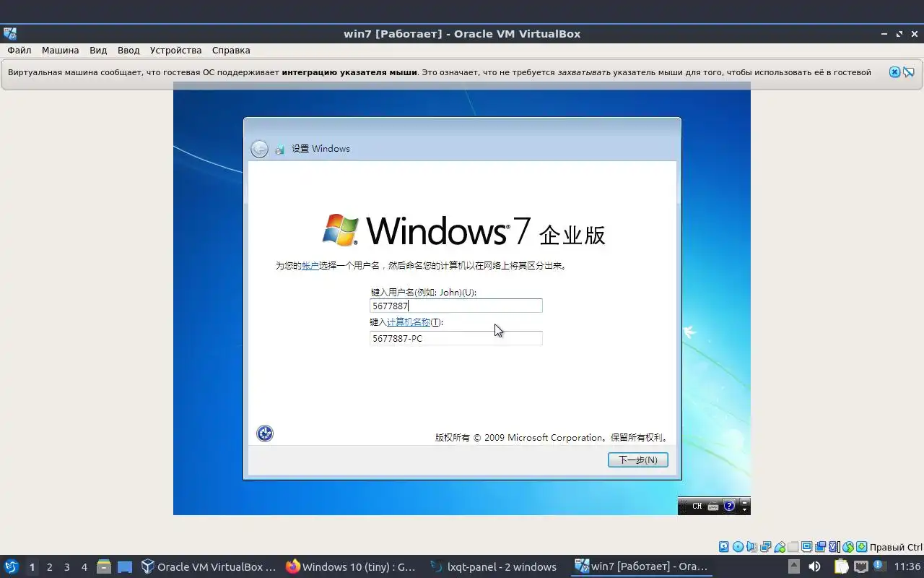Click the removable media eject tray icon
The height and width of the screenshot is (578, 924).
pos(794,566)
